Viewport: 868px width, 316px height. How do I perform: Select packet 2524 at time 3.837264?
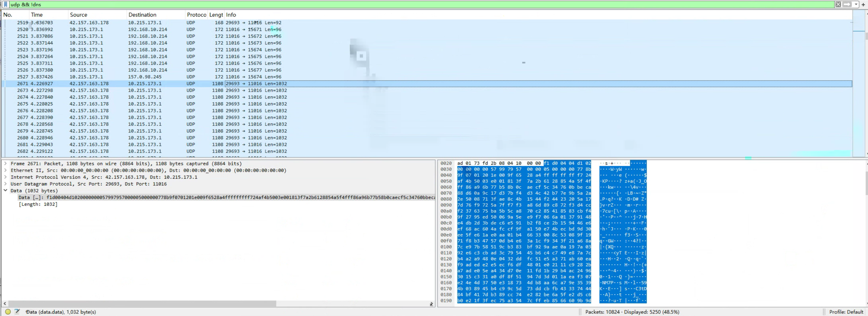tap(427, 56)
